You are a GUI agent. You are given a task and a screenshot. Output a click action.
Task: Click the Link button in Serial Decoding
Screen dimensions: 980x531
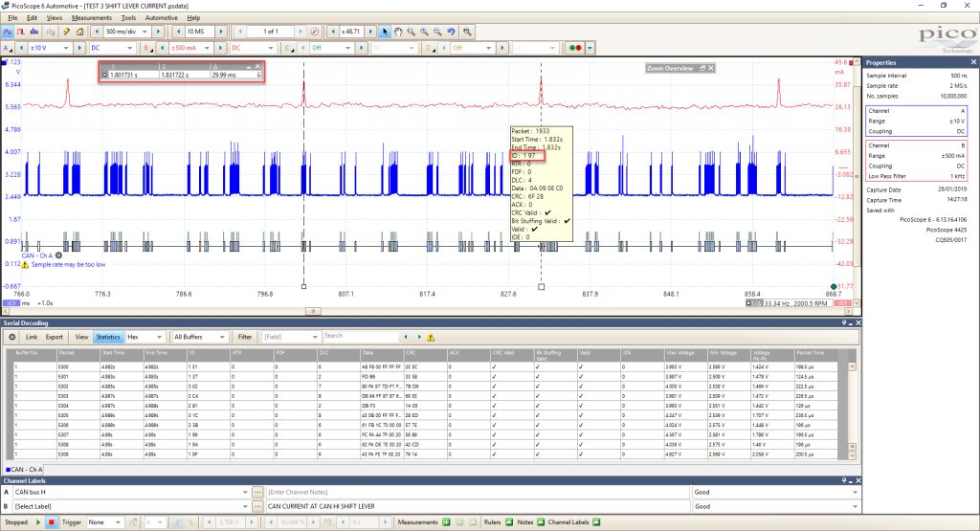[x=32, y=337]
